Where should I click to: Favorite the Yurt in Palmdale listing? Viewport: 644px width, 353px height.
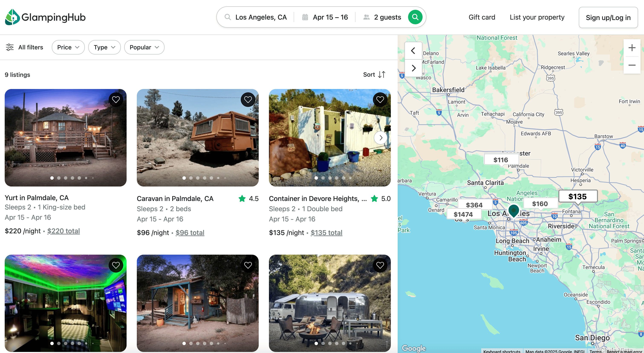(x=116, y=100)
